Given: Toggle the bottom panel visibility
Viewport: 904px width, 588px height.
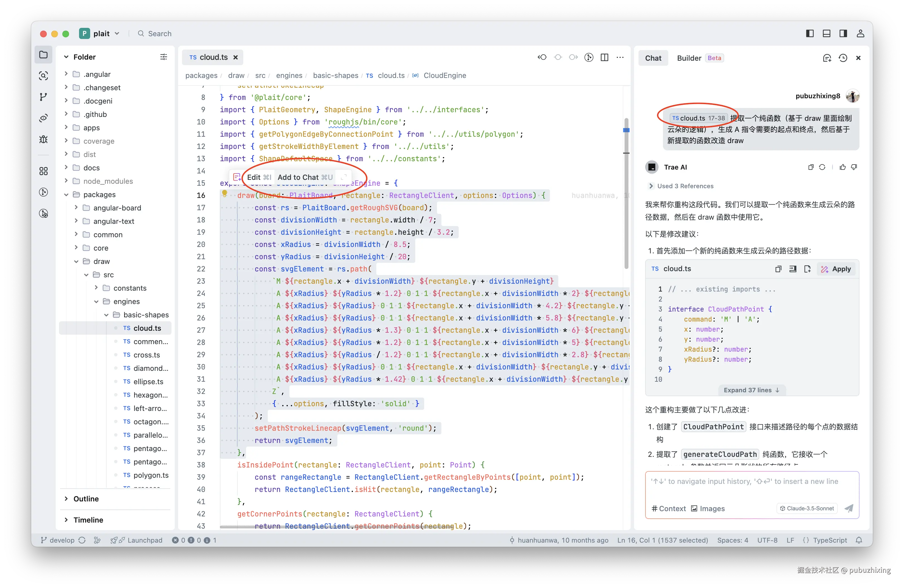Looking at the screenshot, I should click(x=826, y=33).
